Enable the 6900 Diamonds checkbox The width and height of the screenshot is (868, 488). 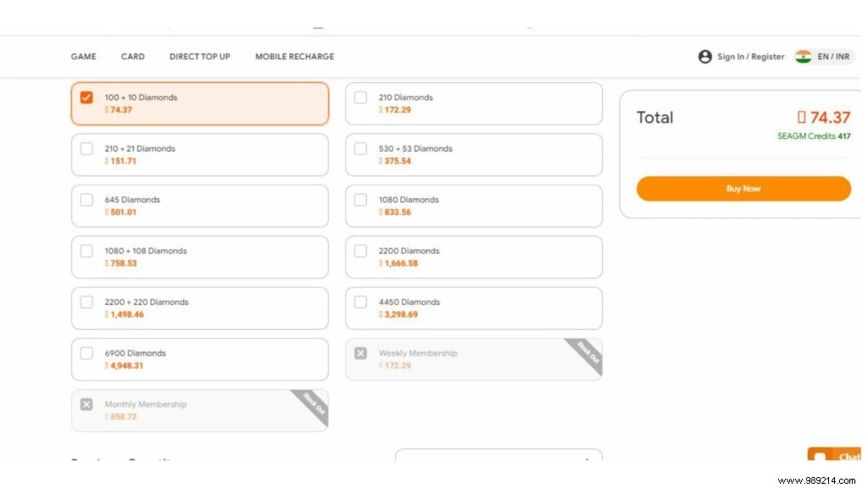[86, 352]
